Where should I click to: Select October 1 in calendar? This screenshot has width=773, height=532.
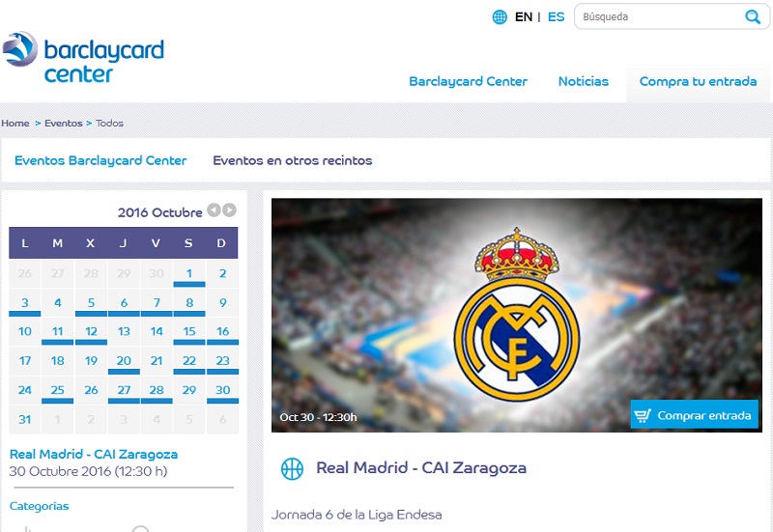(x=189, y=274)
